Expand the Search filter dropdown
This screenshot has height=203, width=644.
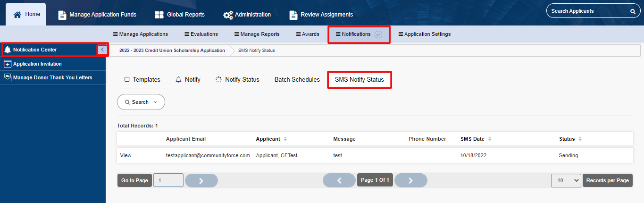point(141,102)
